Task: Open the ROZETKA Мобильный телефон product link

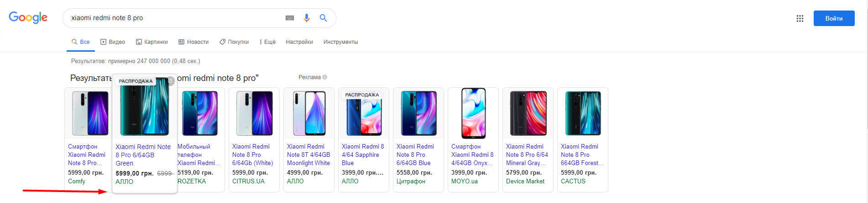Action: pos(196,155)
